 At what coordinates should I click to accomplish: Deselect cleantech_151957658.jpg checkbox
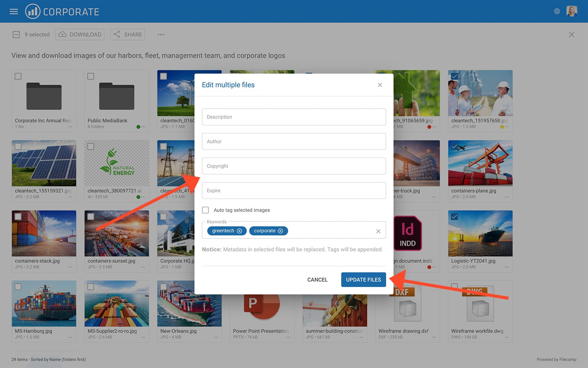(454, 76)
